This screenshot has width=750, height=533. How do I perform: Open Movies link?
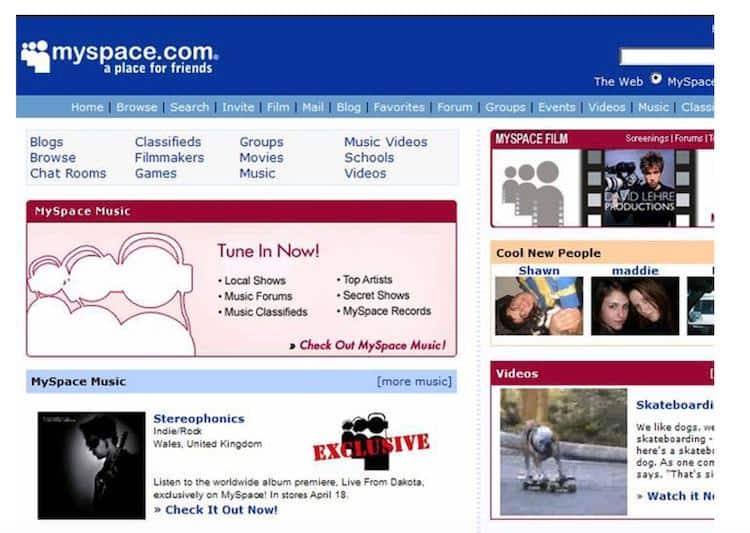261,157
